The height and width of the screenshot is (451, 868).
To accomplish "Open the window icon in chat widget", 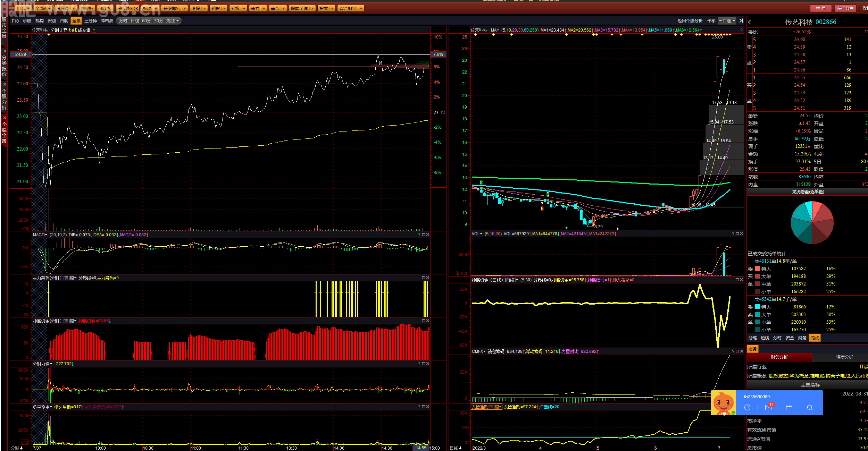I will pos(789,408).
